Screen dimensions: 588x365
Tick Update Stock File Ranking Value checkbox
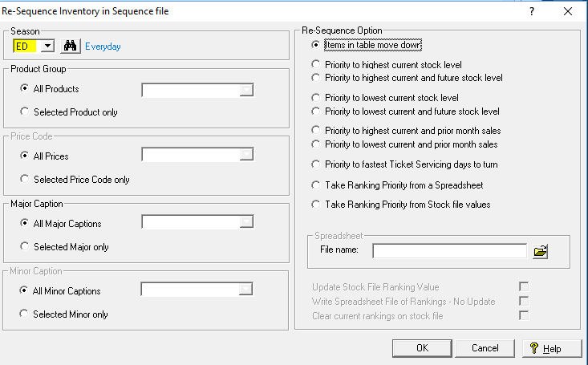coord(524,286)
